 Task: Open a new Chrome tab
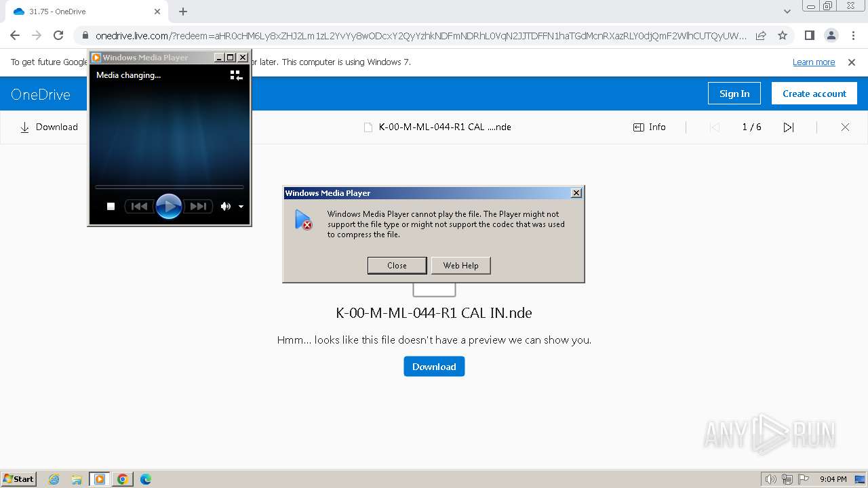[x=183, y=12]
